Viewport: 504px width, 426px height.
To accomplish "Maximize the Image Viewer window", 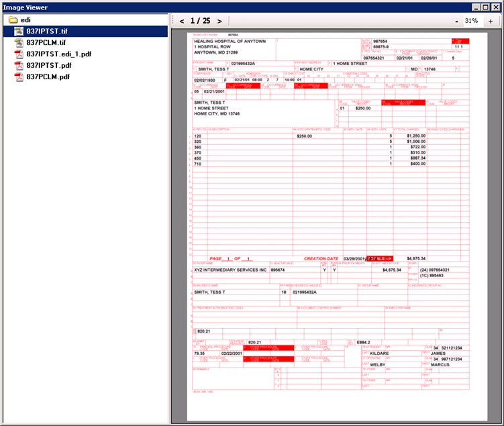I will click(486, 7).
